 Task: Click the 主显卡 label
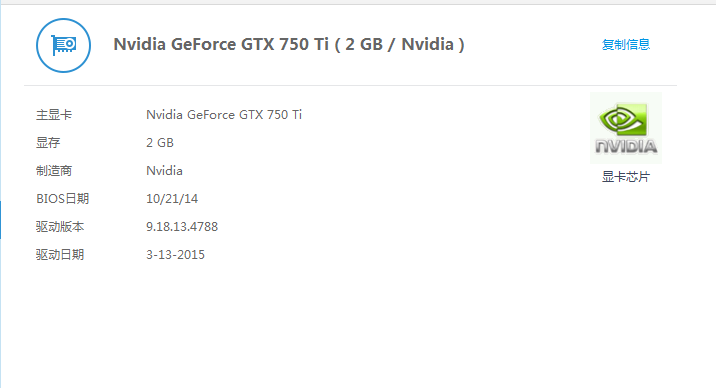tap(54, 115)
